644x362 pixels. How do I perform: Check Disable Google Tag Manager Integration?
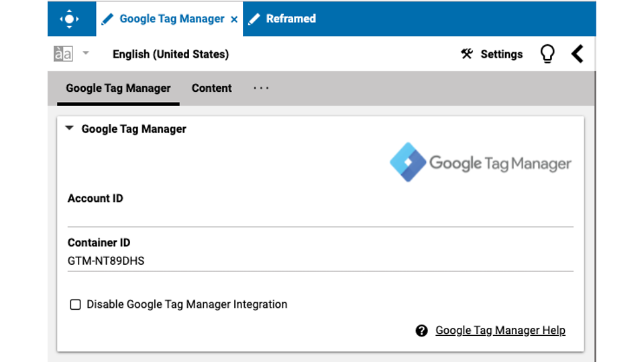pos(75,304)
